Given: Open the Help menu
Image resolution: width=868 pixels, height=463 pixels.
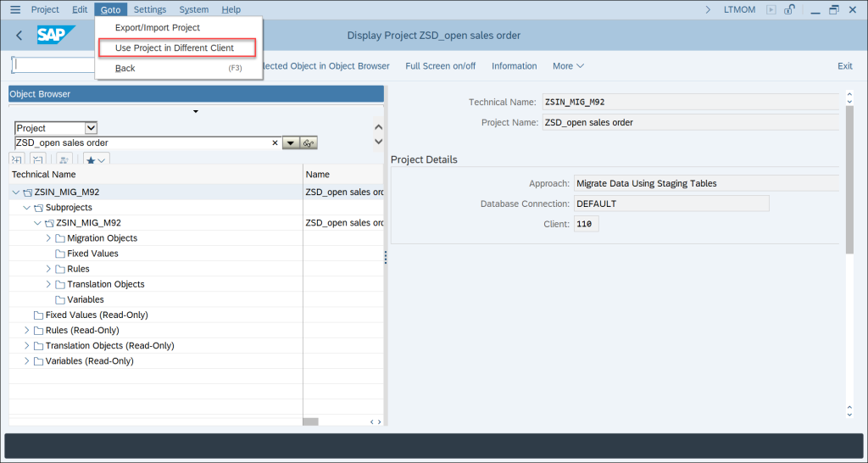Looking at the screenshot, I should [231, 9].
